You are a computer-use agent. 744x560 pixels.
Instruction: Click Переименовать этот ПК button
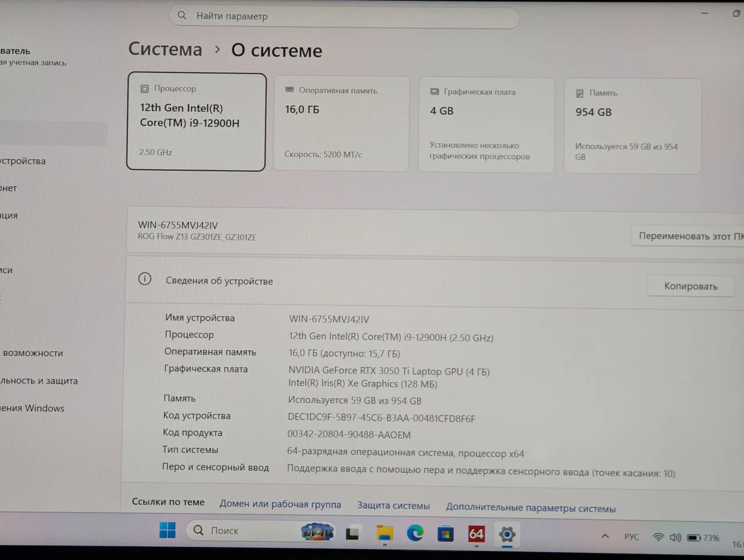688,236
